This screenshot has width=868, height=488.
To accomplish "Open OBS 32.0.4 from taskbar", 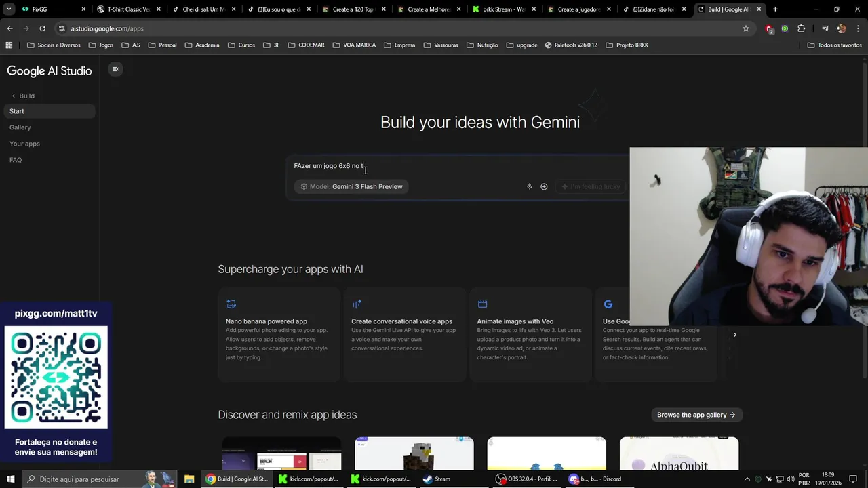I will [527, 479].
